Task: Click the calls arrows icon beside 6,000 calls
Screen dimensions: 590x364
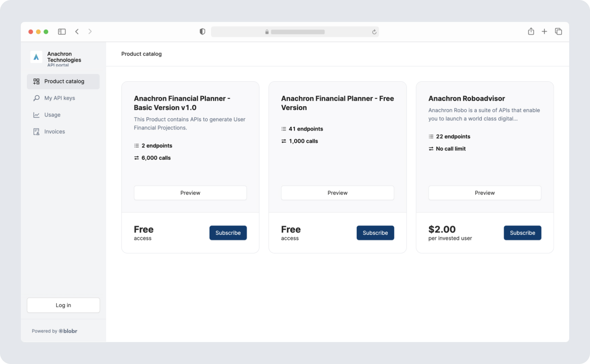Action: click(137, 158)
